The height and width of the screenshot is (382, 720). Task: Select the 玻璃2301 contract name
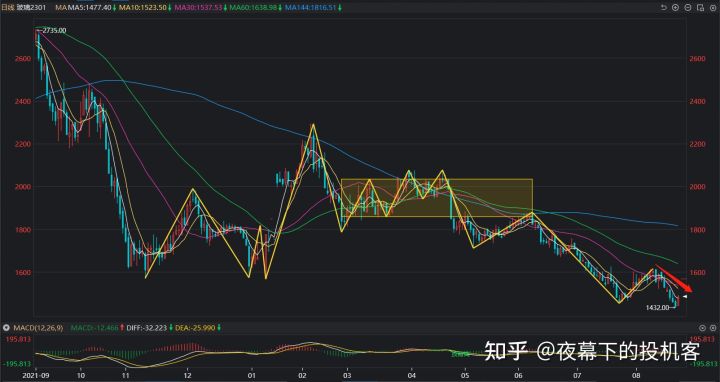tap(31, 8)
